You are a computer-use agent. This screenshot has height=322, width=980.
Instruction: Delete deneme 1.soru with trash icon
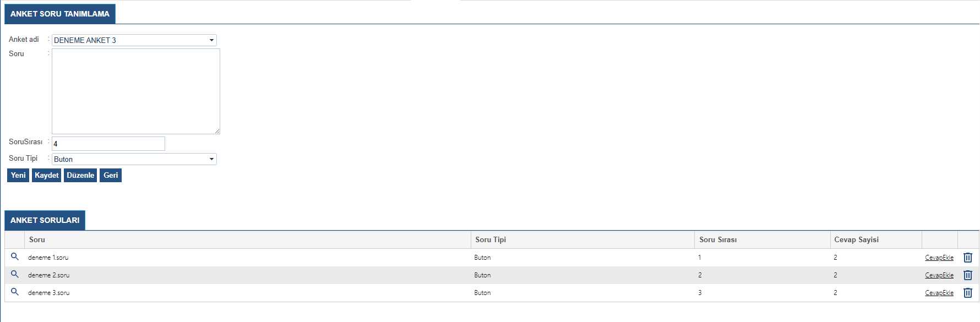(967, 258)
